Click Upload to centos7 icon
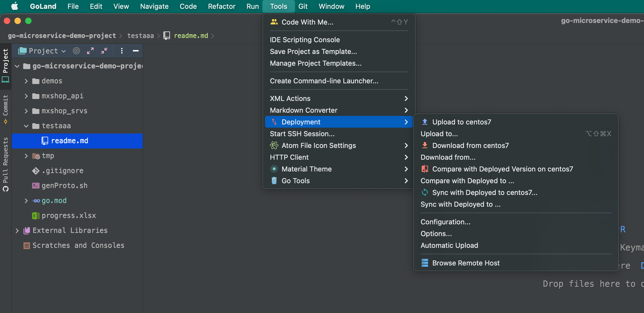The width and height of the screenshot is (644, 313). 425,122
